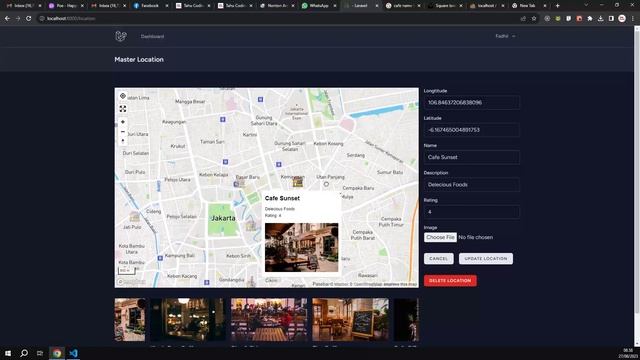Switch to the WhatsApp browser tab

318,6
